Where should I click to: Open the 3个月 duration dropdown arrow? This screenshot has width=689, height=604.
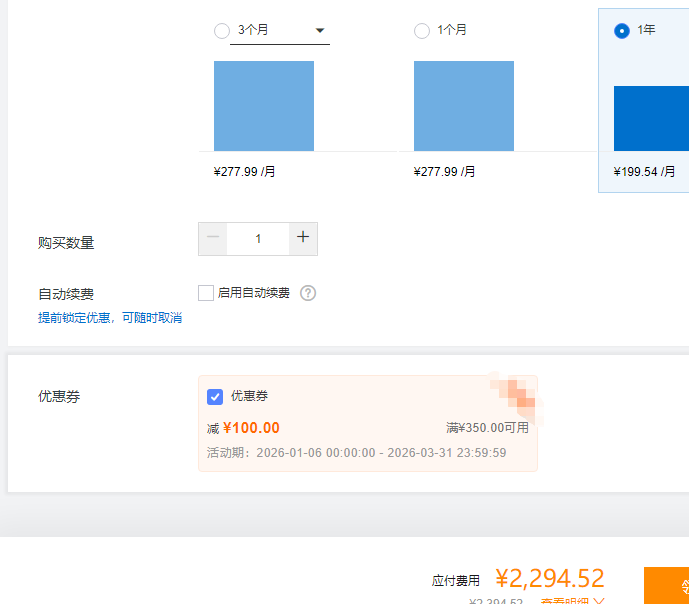tap(320, 31)
